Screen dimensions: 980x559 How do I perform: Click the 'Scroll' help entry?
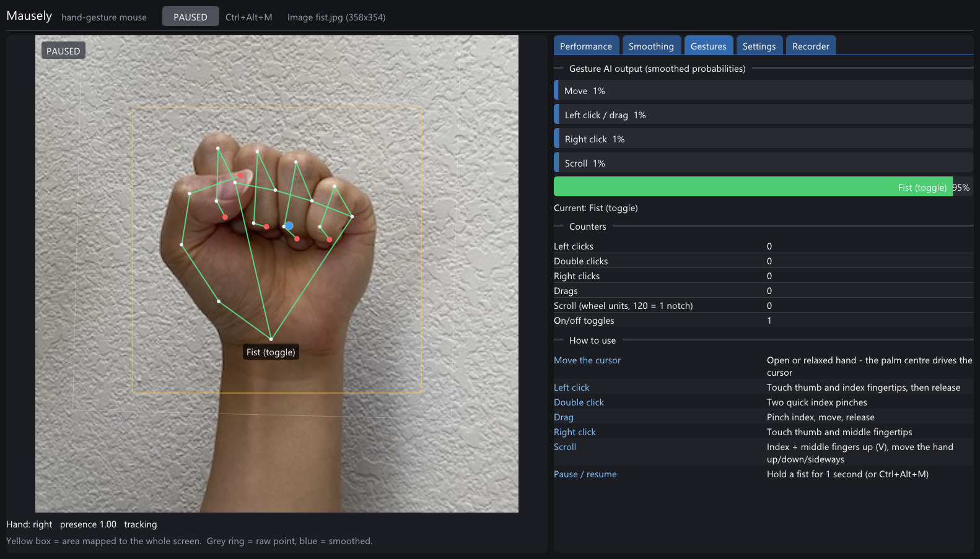coord(565,447)
